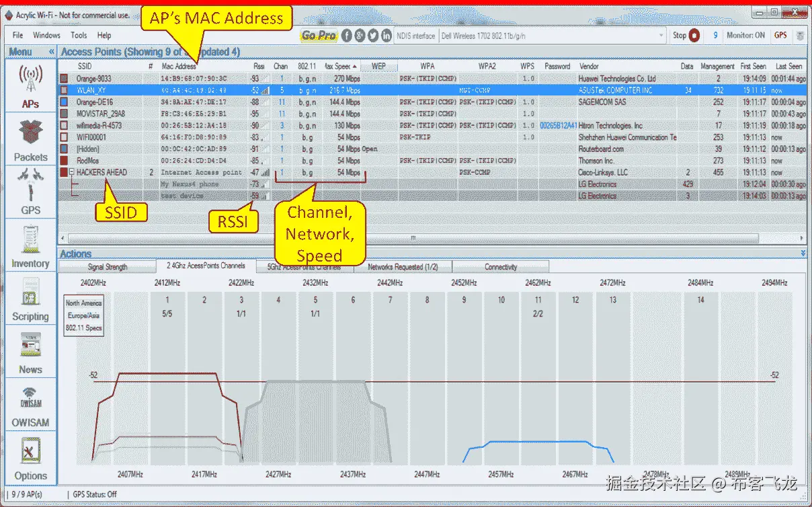Viewport: 812px width, 507px height.
Task: Click the Vendor column header
Action: [589, 67]
